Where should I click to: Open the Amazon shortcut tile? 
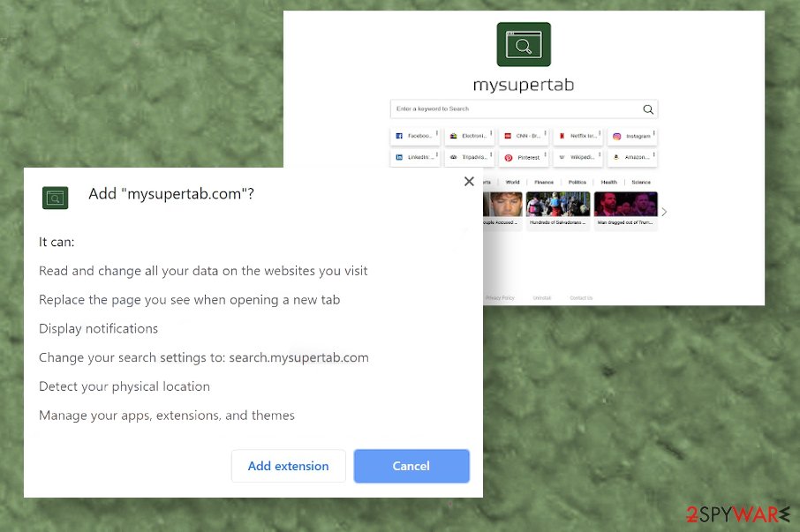631,157
